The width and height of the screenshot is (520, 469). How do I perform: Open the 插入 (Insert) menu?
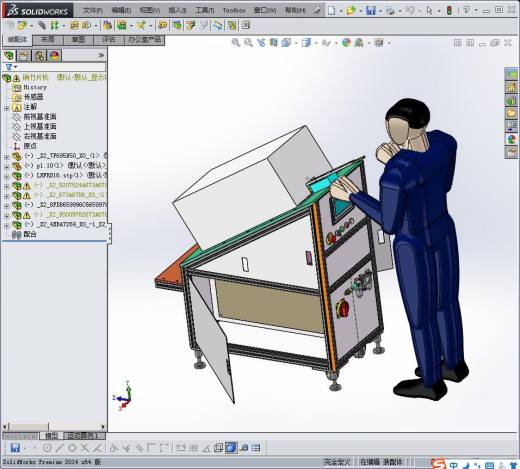178,11
